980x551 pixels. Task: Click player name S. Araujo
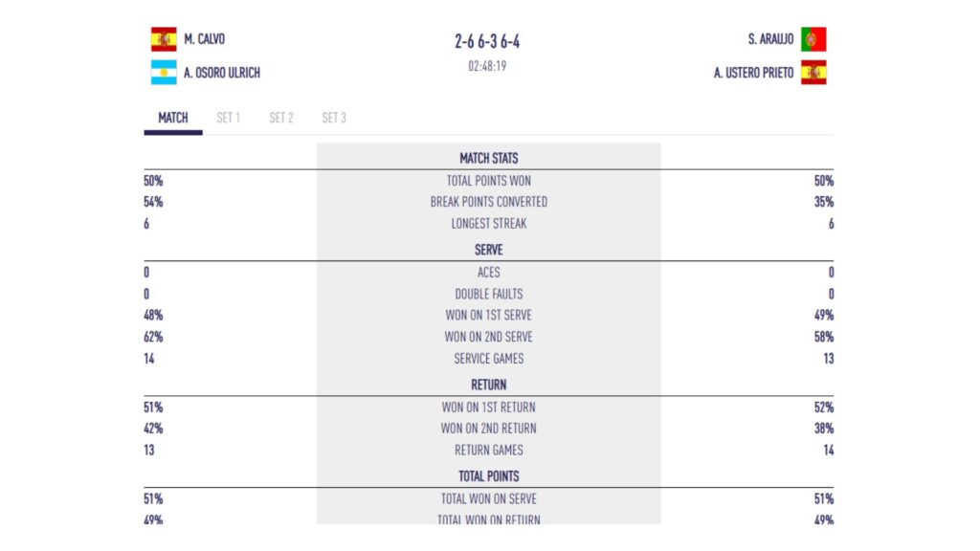(770, 39)
